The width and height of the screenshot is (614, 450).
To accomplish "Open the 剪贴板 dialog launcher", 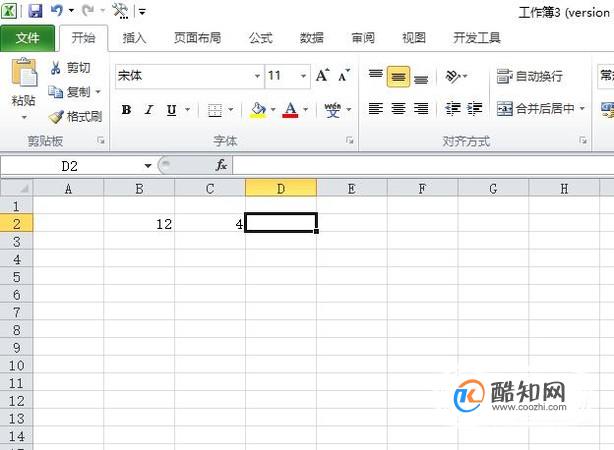I will point(101,141).
